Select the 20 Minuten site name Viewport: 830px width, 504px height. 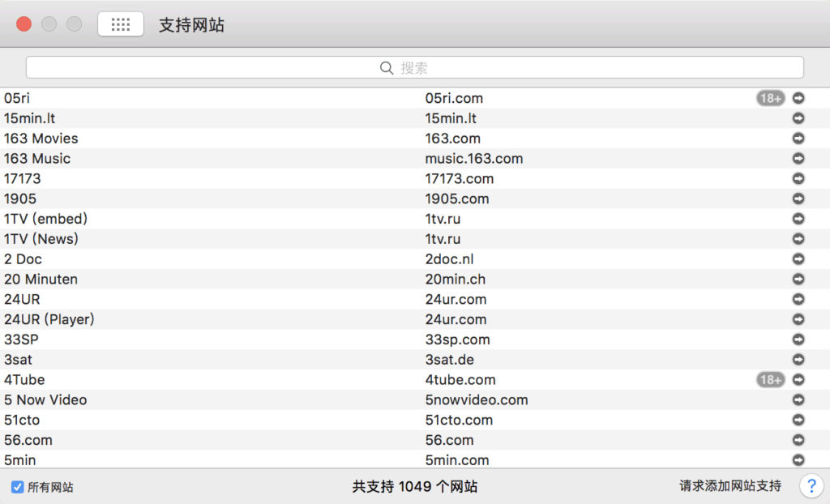pos(41,279)
